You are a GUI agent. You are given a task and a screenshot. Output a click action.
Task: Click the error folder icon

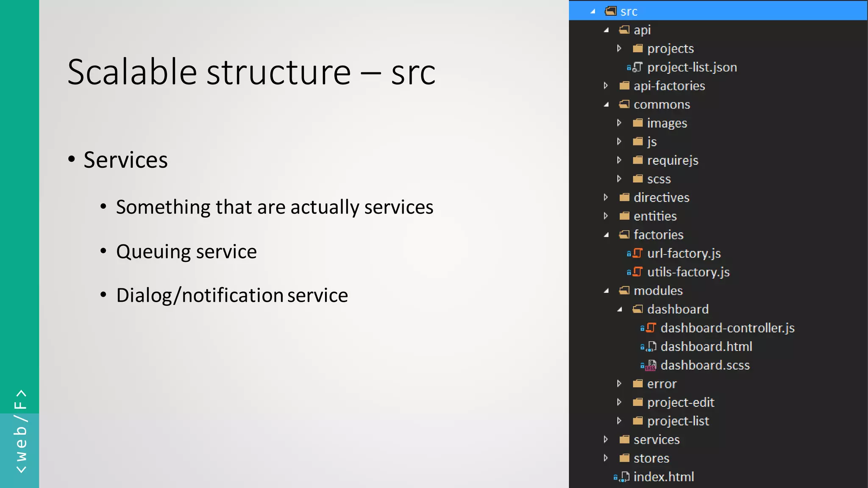pos(638,383)
